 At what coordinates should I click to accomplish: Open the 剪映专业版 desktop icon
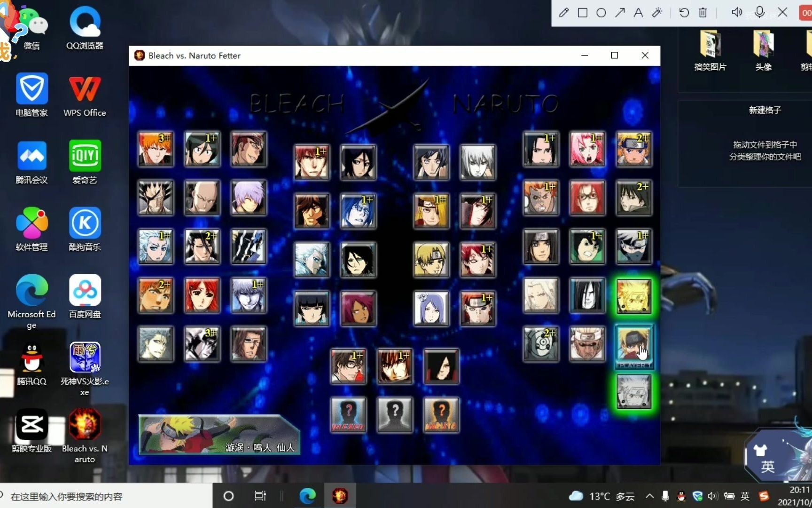31,431
